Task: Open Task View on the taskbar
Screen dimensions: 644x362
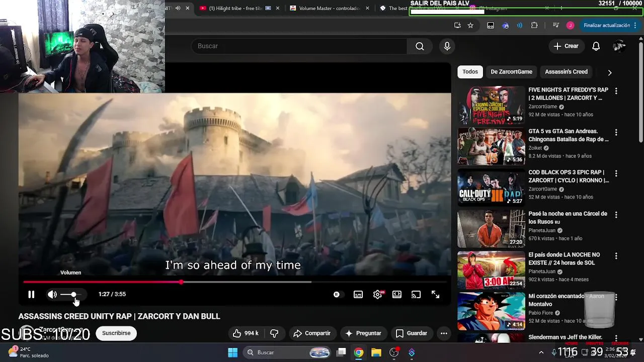Action: (x=341, y=352)
